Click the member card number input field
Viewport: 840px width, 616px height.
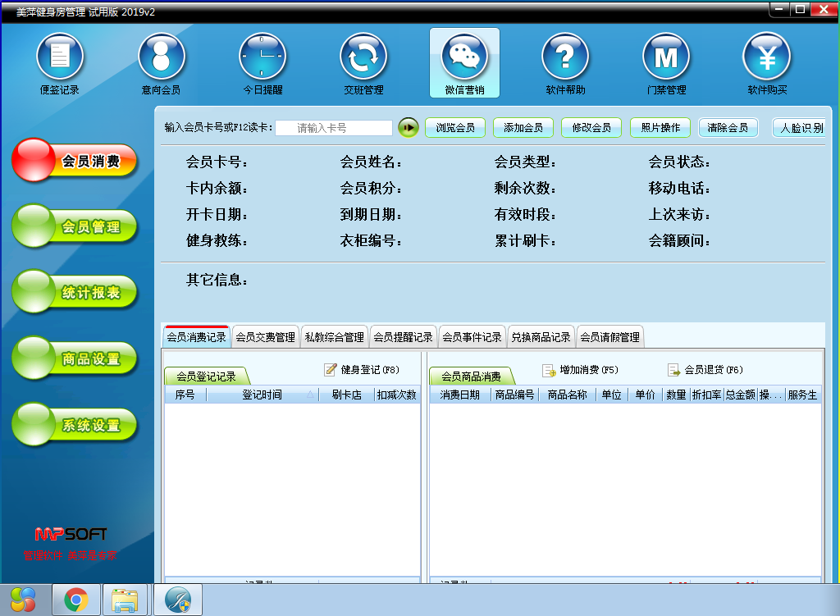click(x=334, y=128)
